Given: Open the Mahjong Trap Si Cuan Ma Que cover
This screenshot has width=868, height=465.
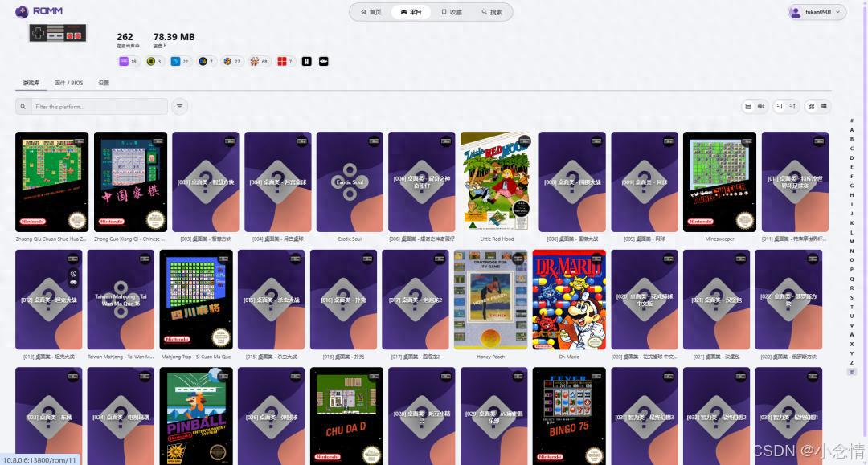Looking at the screenshot, I should [196, 299].
